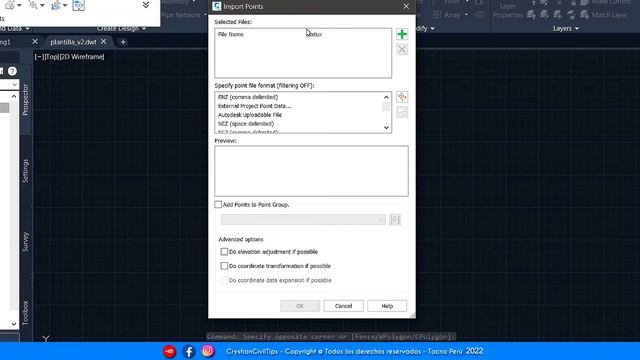Viewport: 640px width, 360px height.
Task: Click the YouTube icon in the footer banner
Action: tap(169, 351)
